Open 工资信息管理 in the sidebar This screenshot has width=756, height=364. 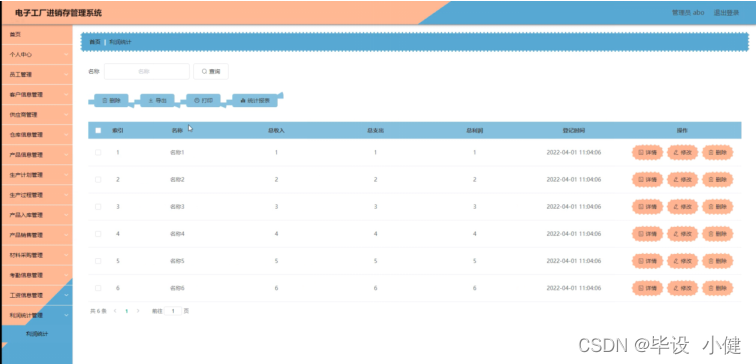tap(37, 296)
